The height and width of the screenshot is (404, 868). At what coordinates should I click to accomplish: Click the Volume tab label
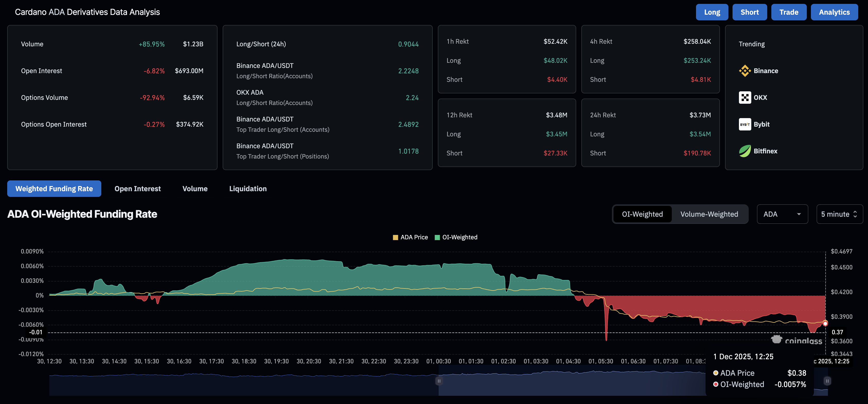(x=195, y=189)
